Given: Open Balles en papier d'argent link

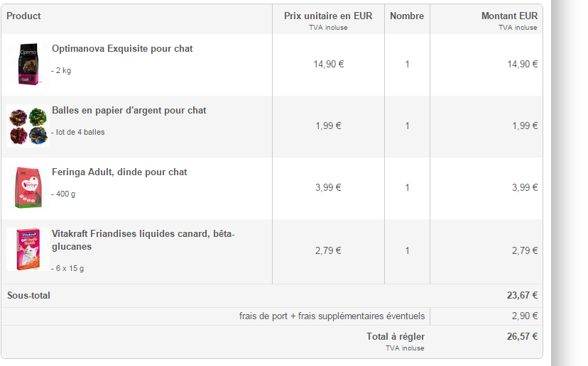Looking at the screenshot, I should [129, 111].
